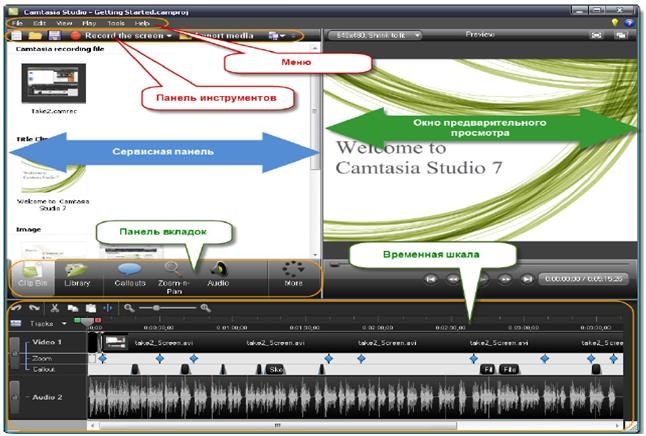The image size is (646, 436).
Task: Click the red selection end marker
Action: [98, 320]
